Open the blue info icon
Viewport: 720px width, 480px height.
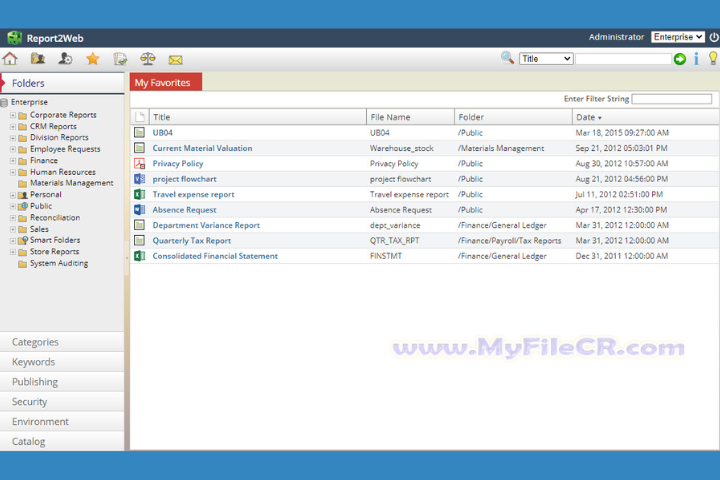[697, 59]
